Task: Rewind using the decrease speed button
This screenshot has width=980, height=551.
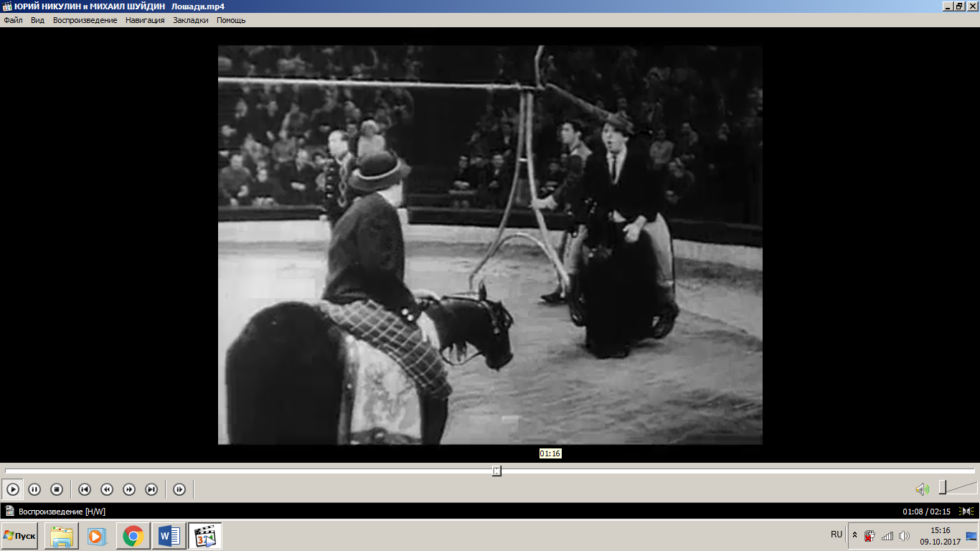Action: tap(107, 489)
